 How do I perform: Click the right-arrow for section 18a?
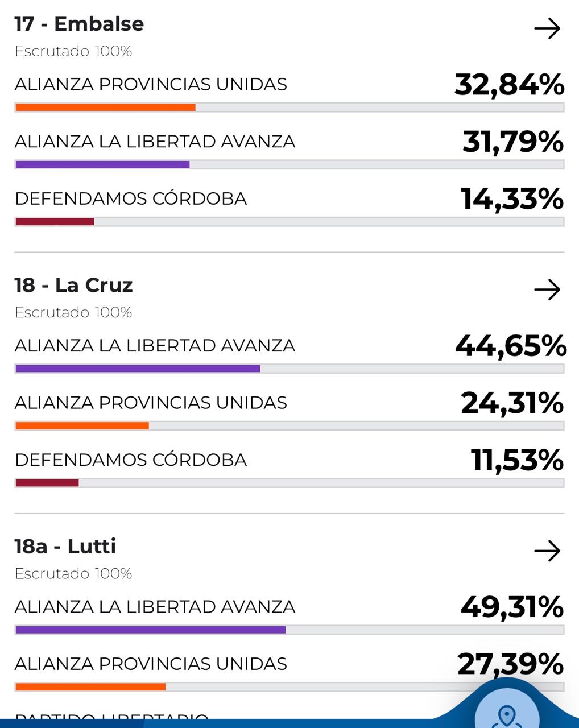tap(547, 551)
